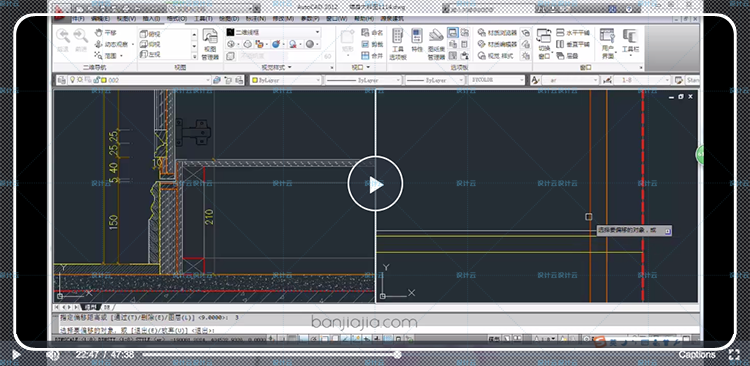
Task: Open the View Manager (视图管理器)
Action: pos(210,44)
